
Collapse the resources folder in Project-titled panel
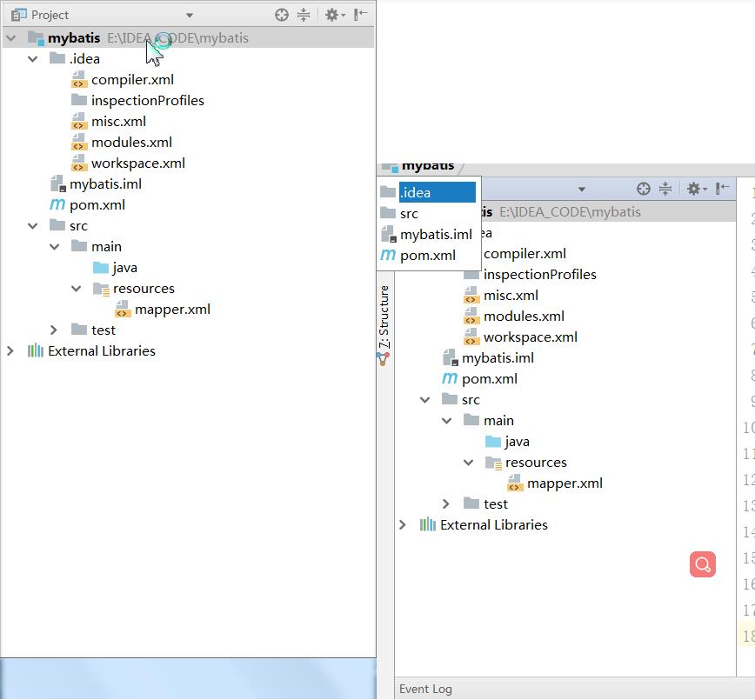[x=76, y=289]
